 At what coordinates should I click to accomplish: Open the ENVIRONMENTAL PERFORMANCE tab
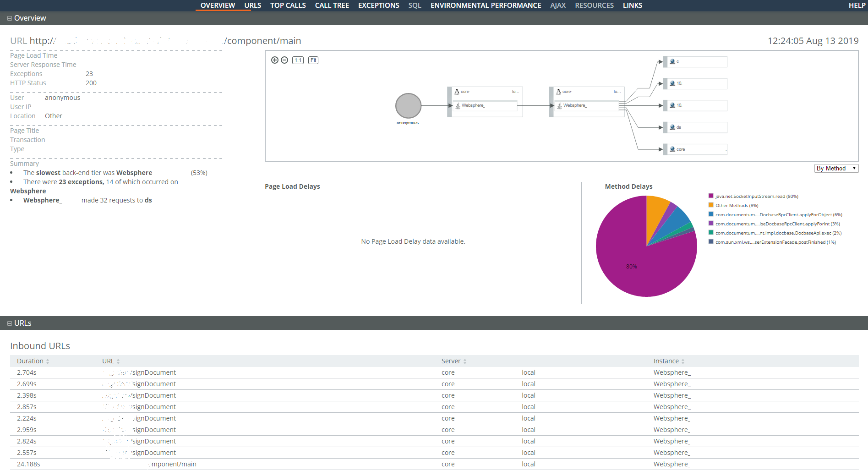[486, 5]
